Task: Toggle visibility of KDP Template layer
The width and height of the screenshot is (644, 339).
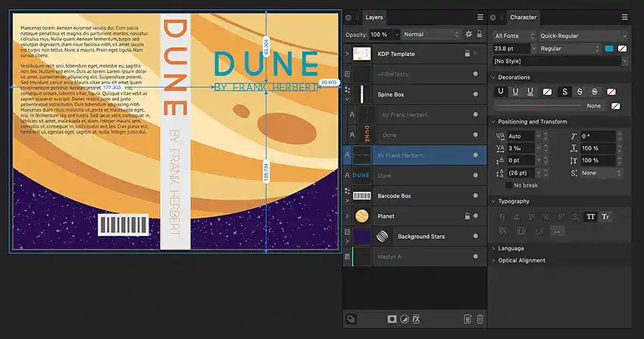Action: click(x=476, y=53)
